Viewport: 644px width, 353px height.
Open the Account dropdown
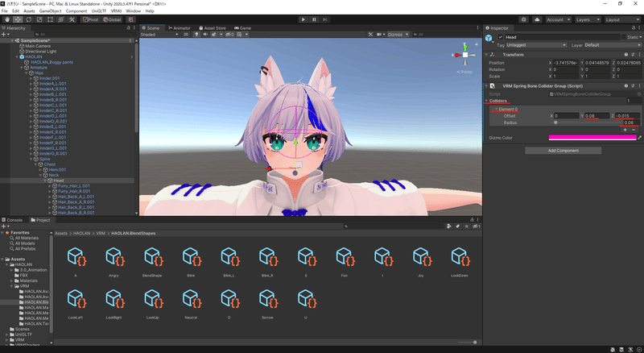pos(558,19)
